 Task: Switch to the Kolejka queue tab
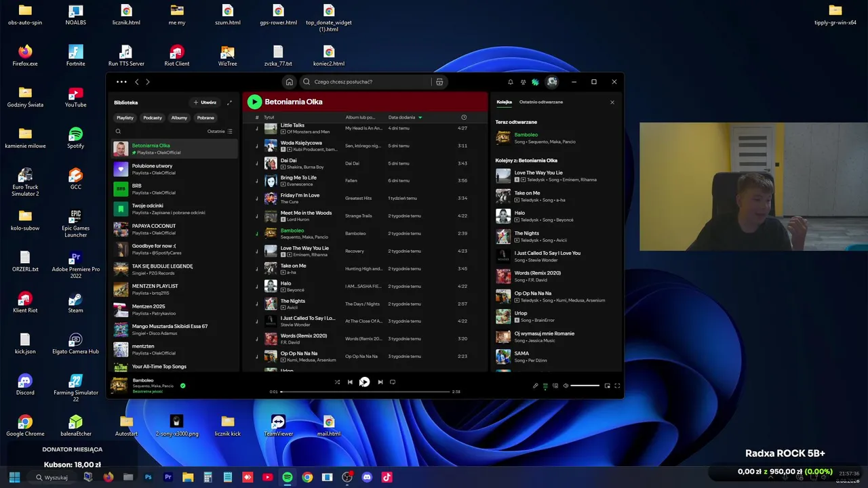[504, 102]
